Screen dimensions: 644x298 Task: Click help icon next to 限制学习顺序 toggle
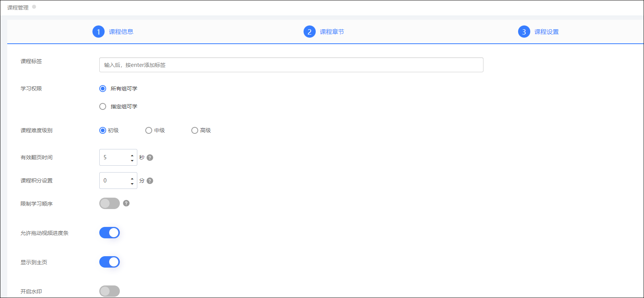[126, 203]
